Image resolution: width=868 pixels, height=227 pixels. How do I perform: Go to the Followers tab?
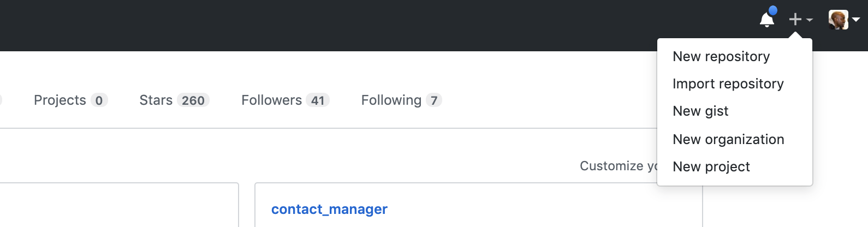tap(271, 100)
